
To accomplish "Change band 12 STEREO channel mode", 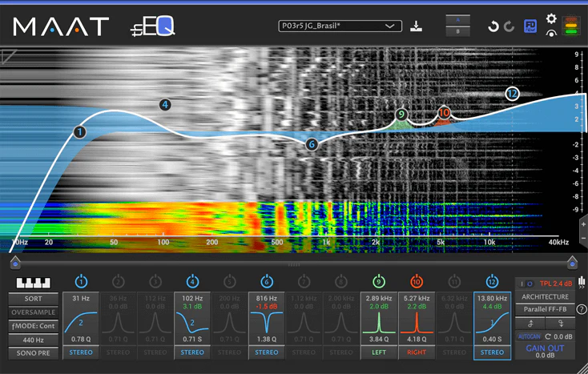I will [x=492, y=352].
